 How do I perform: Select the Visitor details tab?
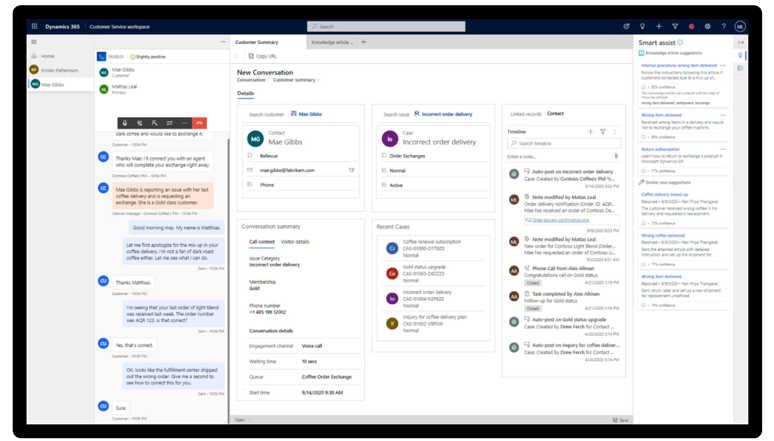(295, 242)
